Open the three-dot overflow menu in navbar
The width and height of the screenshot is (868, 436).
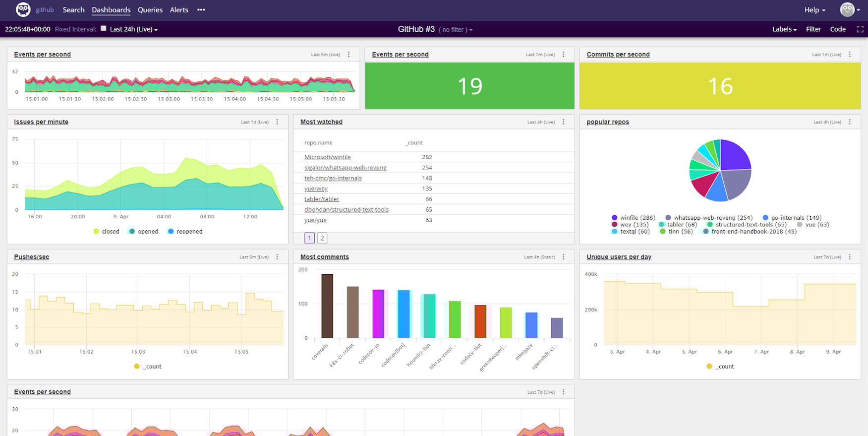(x=201, y=10)
